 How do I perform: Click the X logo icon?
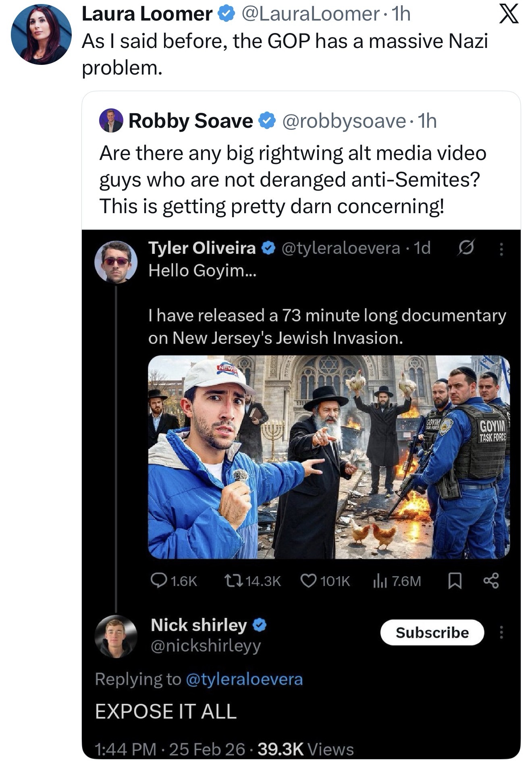pyautogui.click(x=509, y=15)
